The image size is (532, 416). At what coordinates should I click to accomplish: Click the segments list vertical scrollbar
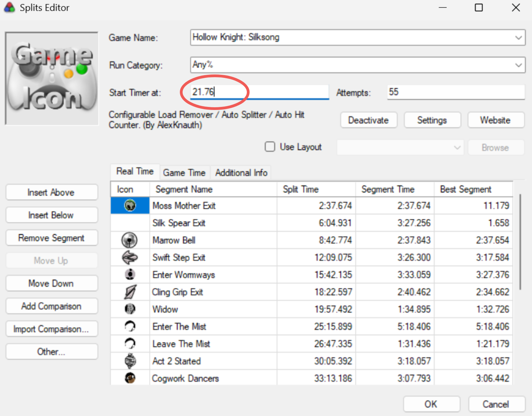(x=520, y=242)
